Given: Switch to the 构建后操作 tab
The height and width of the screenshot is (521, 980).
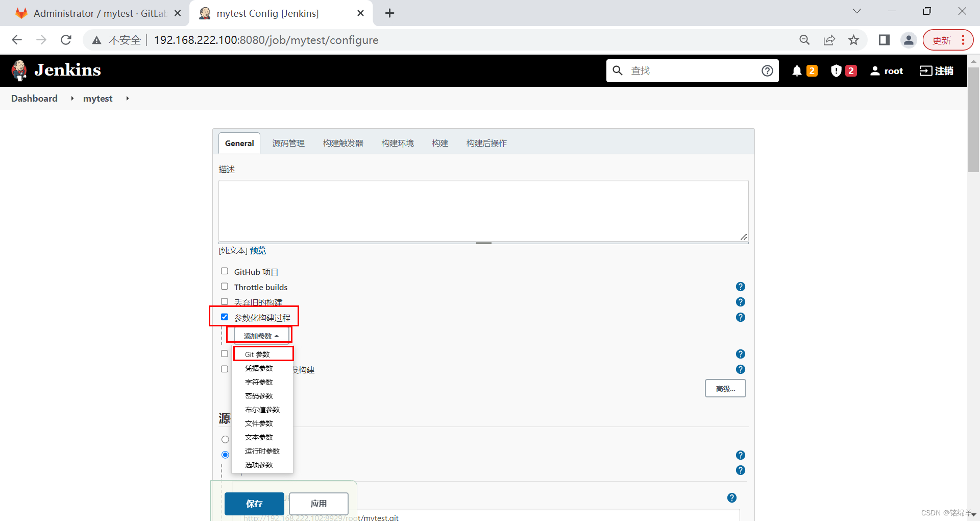Looking at the screenshot, I should pyautogui.click(x=486, y=144).
